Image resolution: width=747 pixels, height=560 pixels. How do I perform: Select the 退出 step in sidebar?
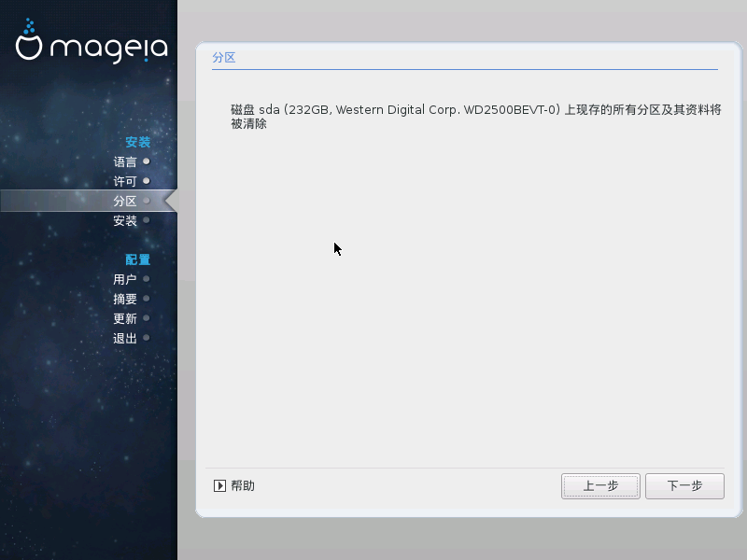pos(125,339)
